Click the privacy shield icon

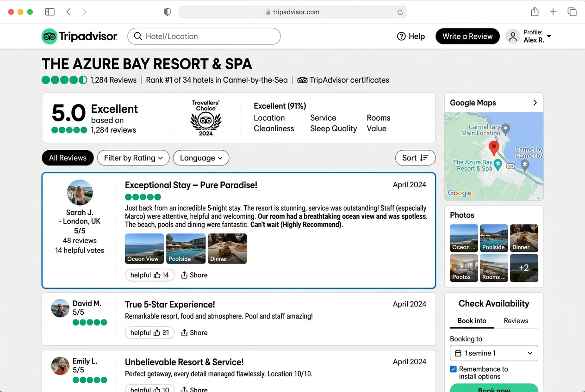168,12
